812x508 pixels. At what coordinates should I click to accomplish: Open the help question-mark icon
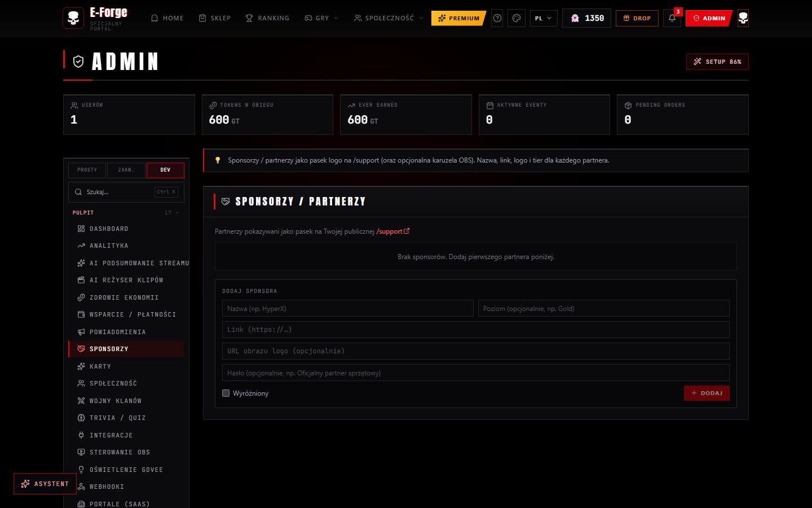[x=497, y=18]
